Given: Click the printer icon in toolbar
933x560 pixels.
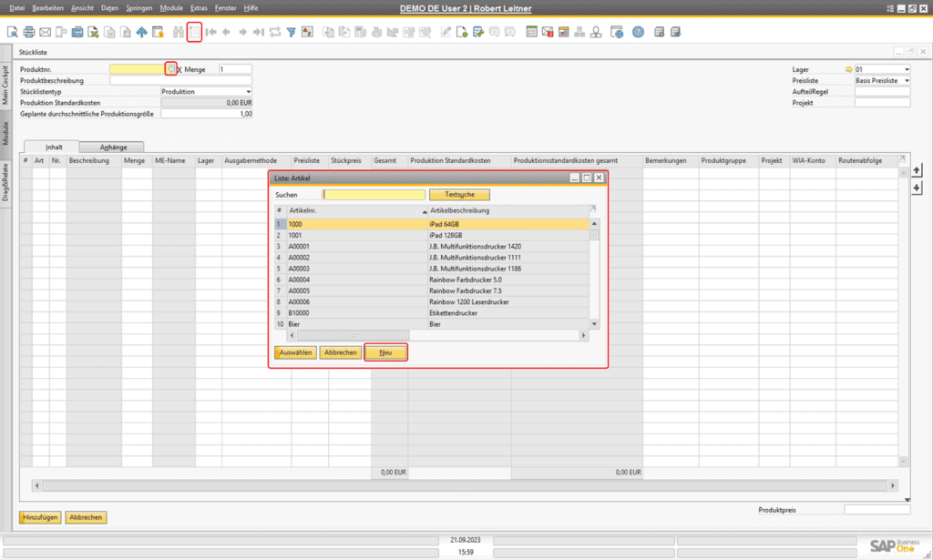Looking at the screenshot, I should 28,32.
